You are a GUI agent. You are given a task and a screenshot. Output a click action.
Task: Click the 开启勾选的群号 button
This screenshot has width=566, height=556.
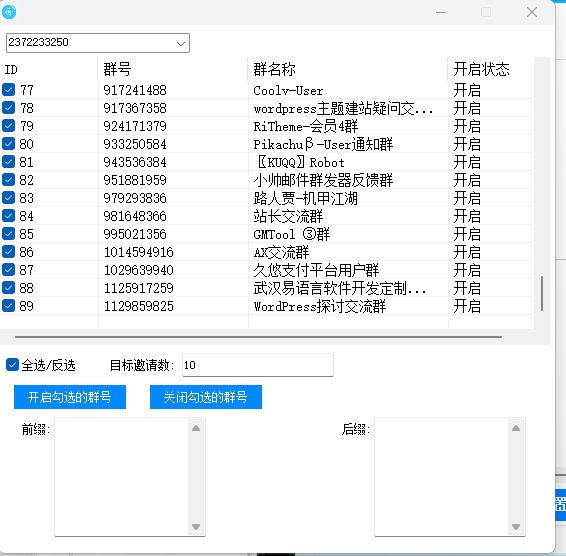pos(70,397)
